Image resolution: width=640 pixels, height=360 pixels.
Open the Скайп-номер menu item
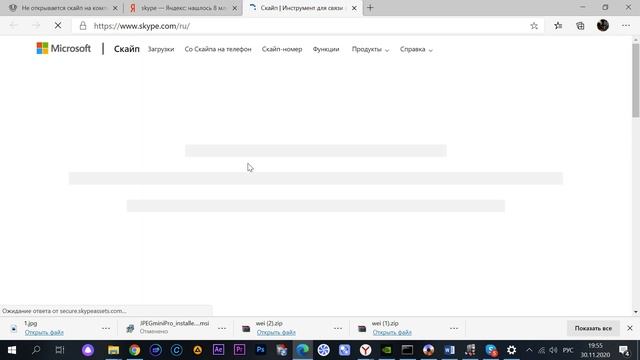(282, 49)
